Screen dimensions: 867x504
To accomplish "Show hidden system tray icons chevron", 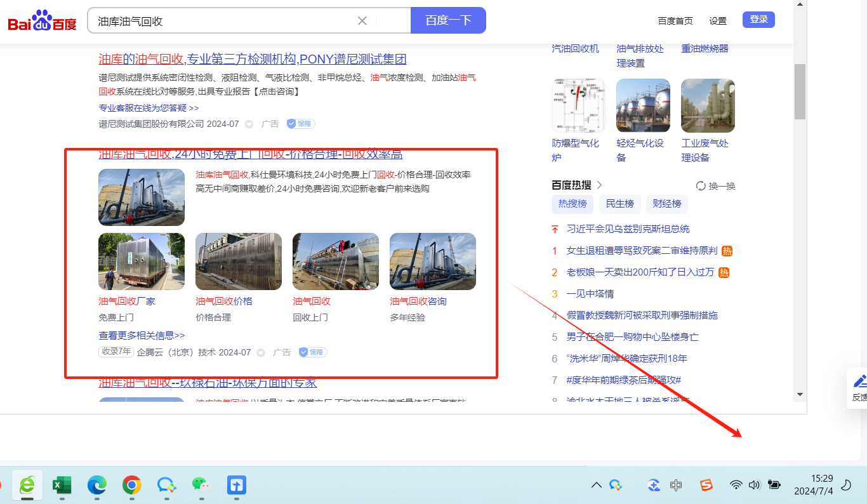I will pyautogui.click(x=596, y=486).
